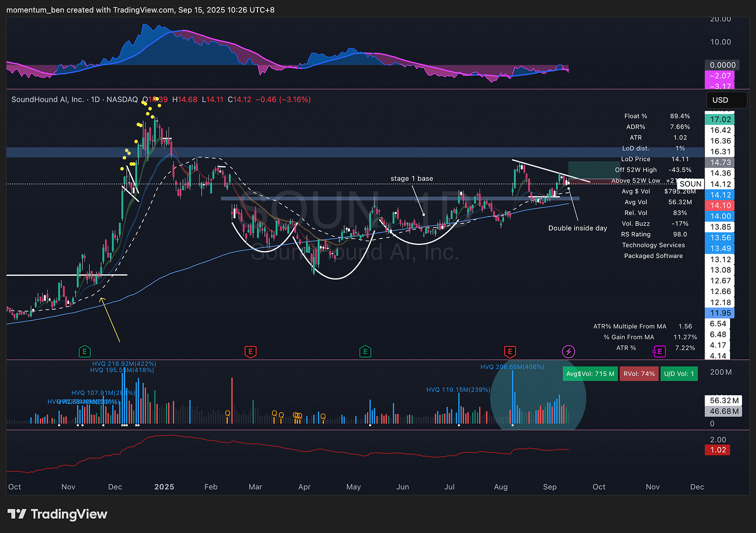Click the 'Double inside day' annotation text

coord(577,228)
